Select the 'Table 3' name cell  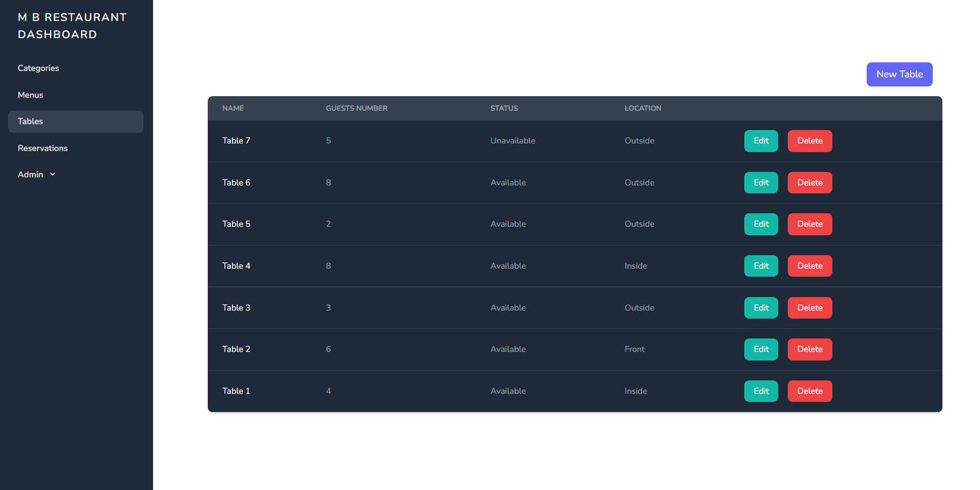(236, 308)
